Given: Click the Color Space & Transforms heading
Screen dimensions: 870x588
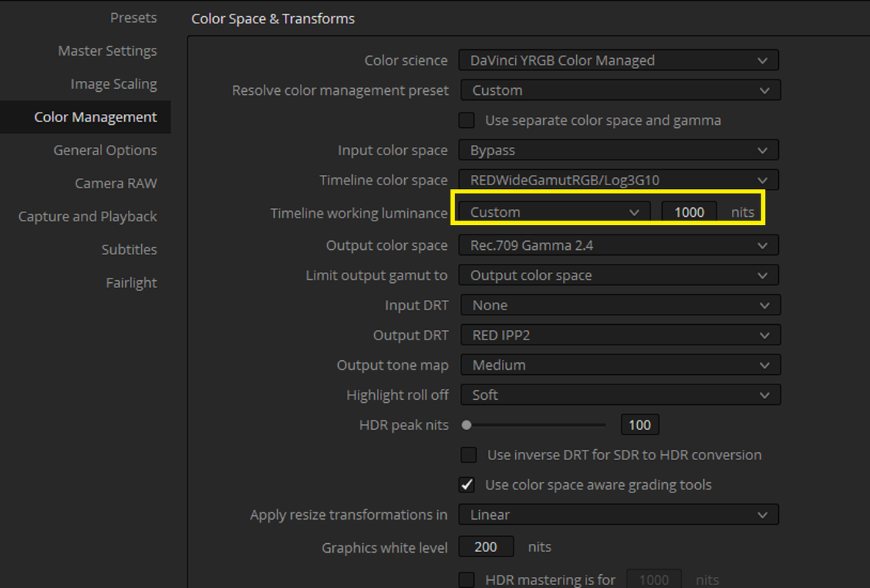Looking at the screenshot, I should pyautogui.click(x=273, y=19).
